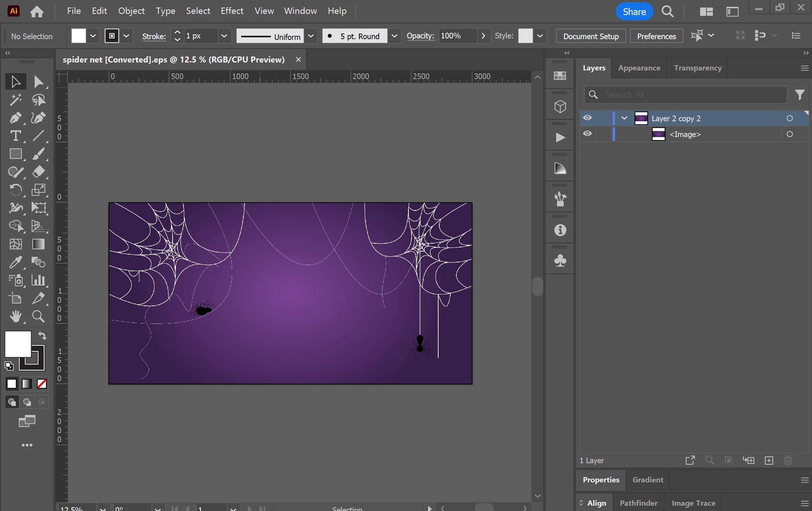Switch to the Appearance tab
The height and width of the screenshot is (511, 812).
click(x=639, y=68)
